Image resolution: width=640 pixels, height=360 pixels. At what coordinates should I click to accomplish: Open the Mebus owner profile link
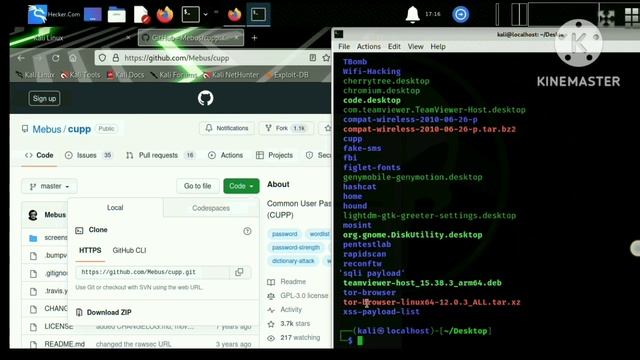pyautogui.click(x=47, y=129)
